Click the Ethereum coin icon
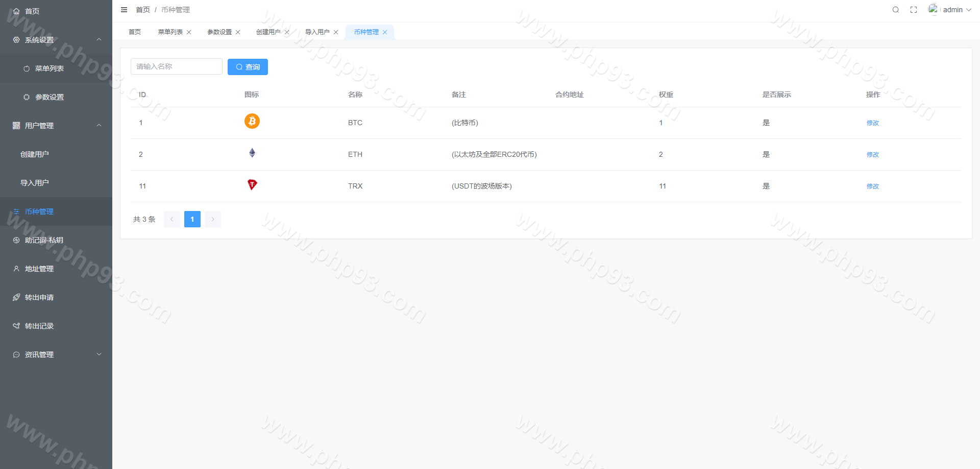980x469 pixels. [x=252, y=153]
